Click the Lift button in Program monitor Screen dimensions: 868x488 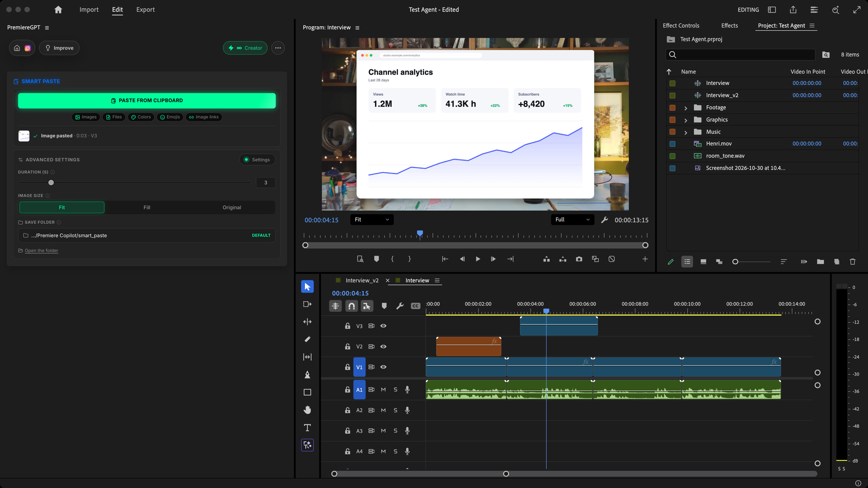click(546, 259)
